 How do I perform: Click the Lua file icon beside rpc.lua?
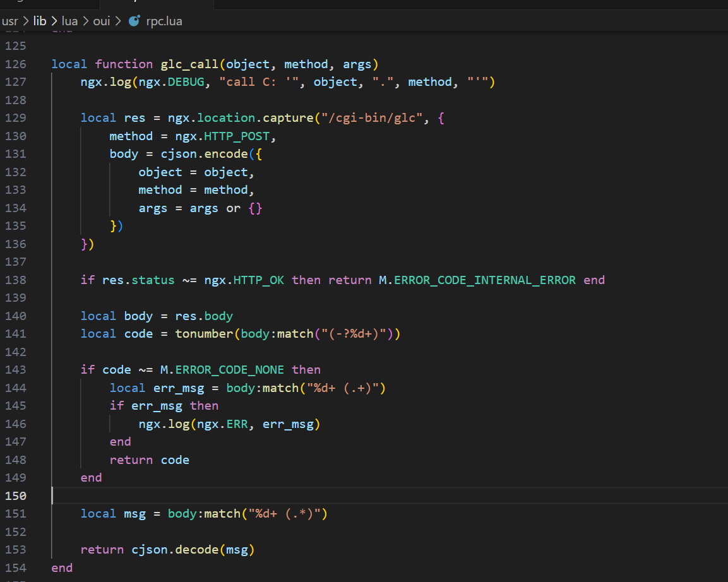tap(134, 21)
